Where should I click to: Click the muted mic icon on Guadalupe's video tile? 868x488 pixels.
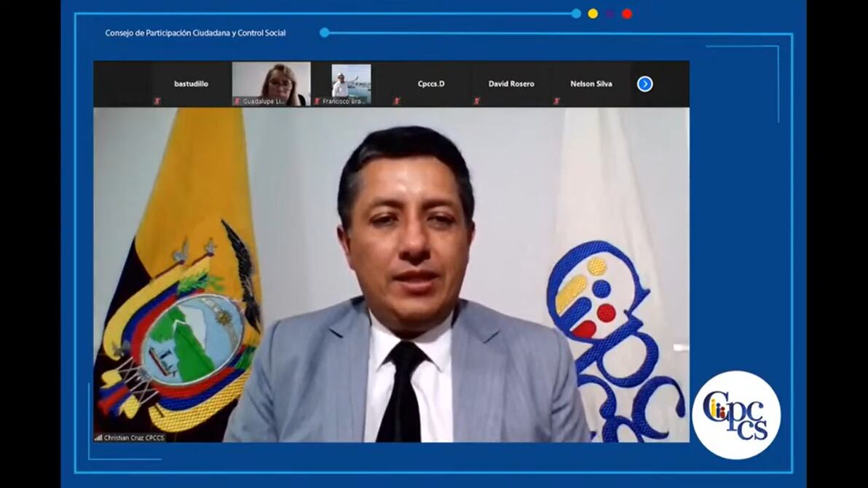[237, 101]
